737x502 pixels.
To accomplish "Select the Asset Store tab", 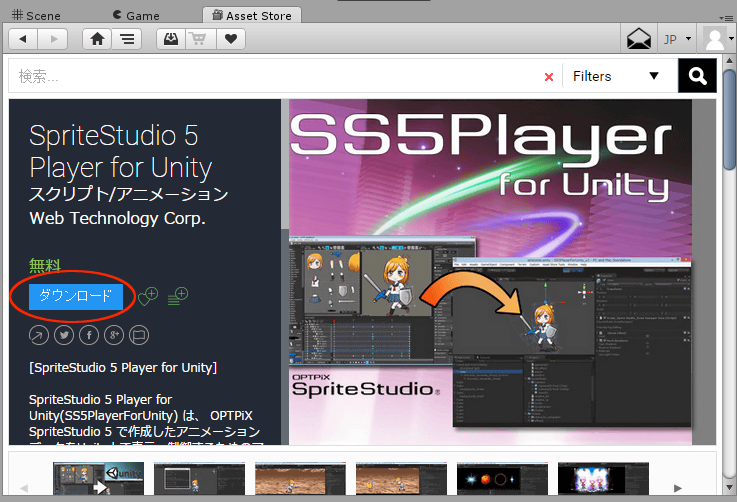I will [252, 16].
